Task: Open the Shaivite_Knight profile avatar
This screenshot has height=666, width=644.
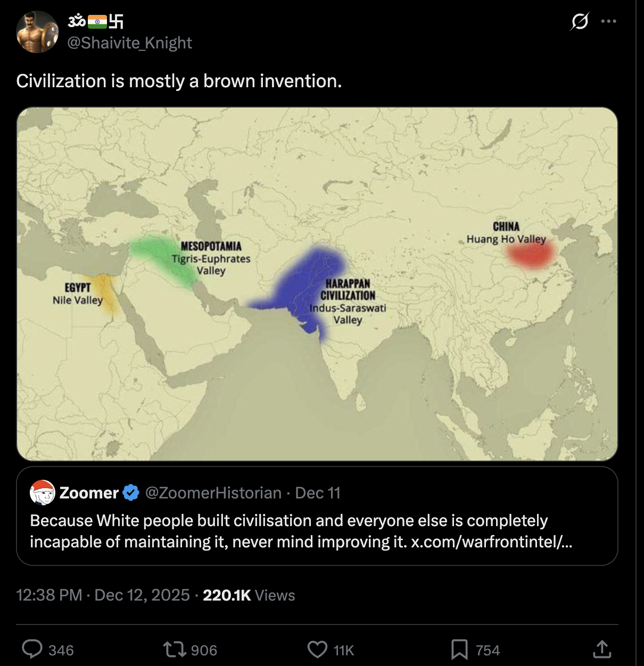Action: coord(37,32)
